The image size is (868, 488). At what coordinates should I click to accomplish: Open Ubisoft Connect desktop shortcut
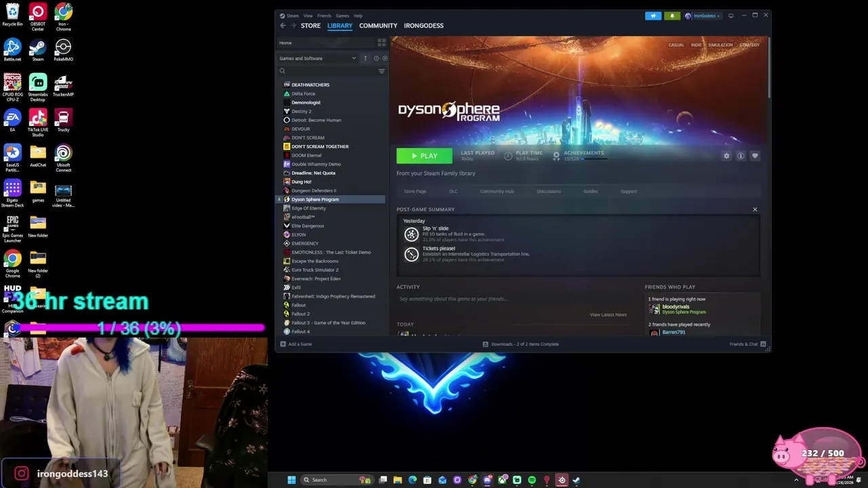click(x=63, y=158)
